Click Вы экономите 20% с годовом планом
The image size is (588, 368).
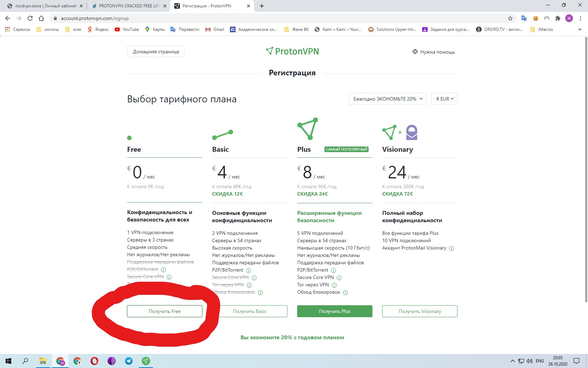[292, 338]
